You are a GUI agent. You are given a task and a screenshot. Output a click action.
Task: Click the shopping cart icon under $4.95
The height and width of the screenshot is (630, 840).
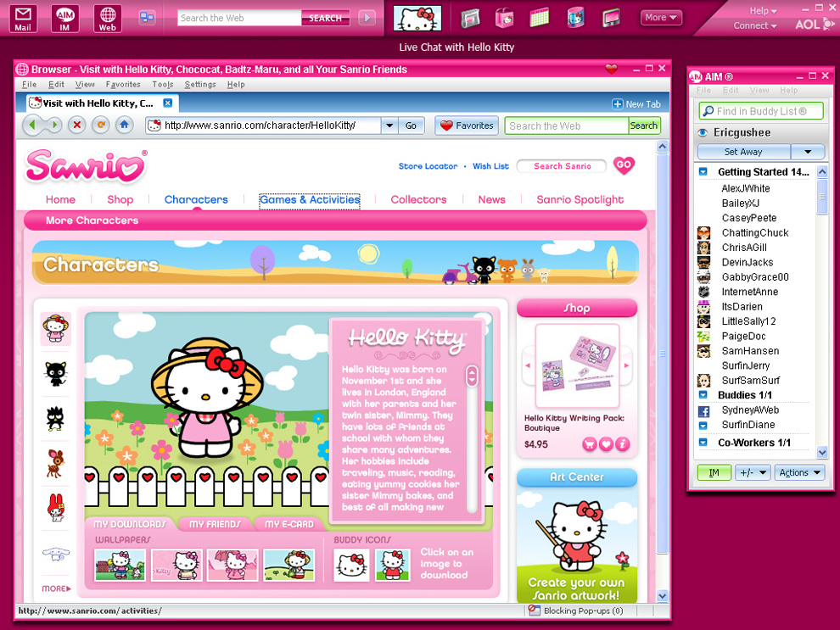tap(589, 443)
